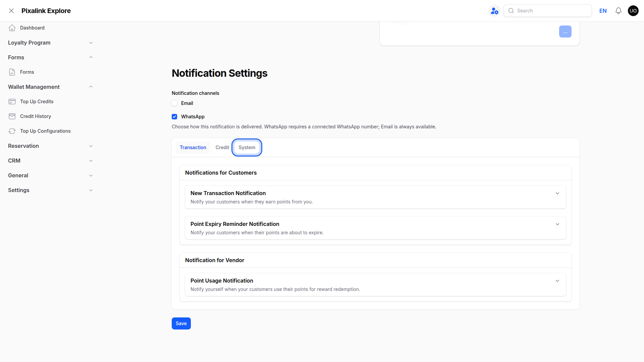
Task: Click 'Notify your customers when they earn points' text
Action: tap(252, 202)
